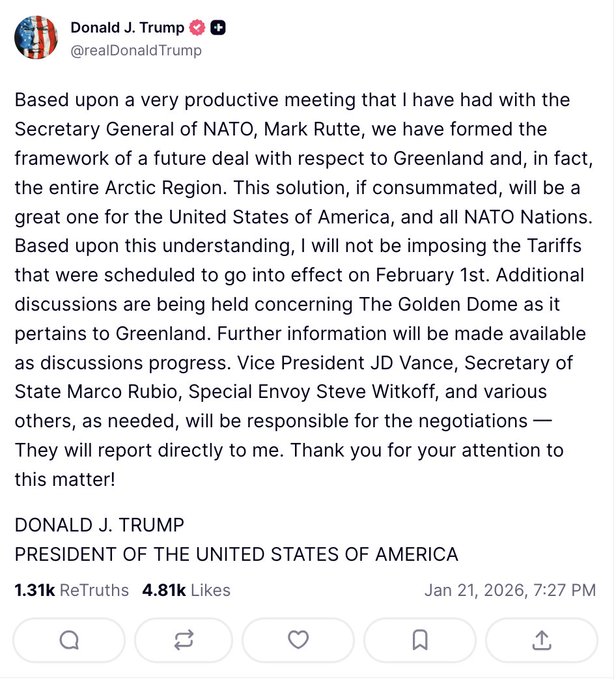Click 'PRESIDENT OF THE UNITED STATES OF AMERICA' text

coord(236,554)
